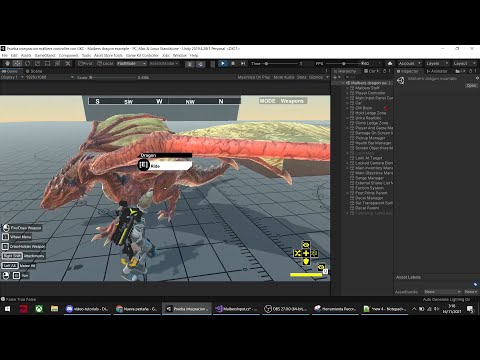Toggle Gizmos in Game view
This screenshot has width=480, height=360.
[x=316, y=77]
